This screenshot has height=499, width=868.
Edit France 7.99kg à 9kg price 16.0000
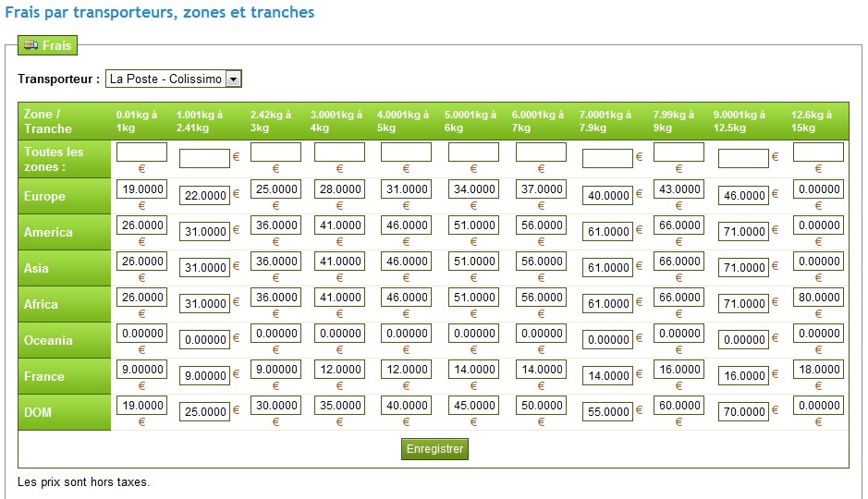click(679, 369)
